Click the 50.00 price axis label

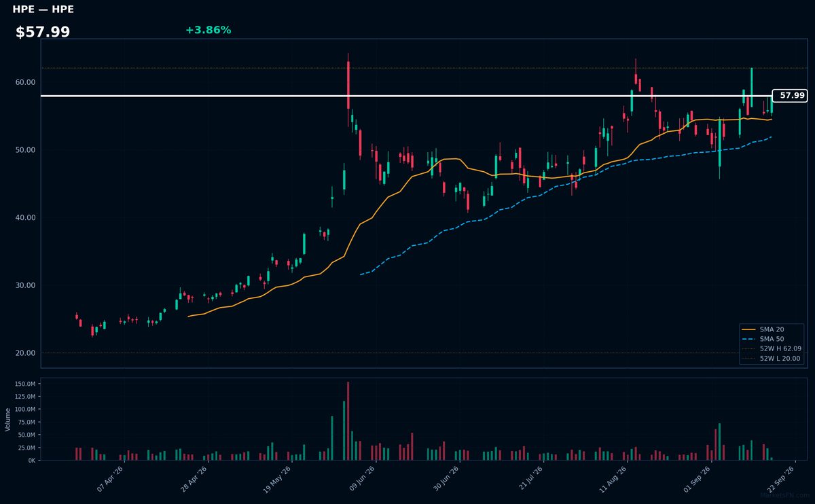tap(25, 150)
